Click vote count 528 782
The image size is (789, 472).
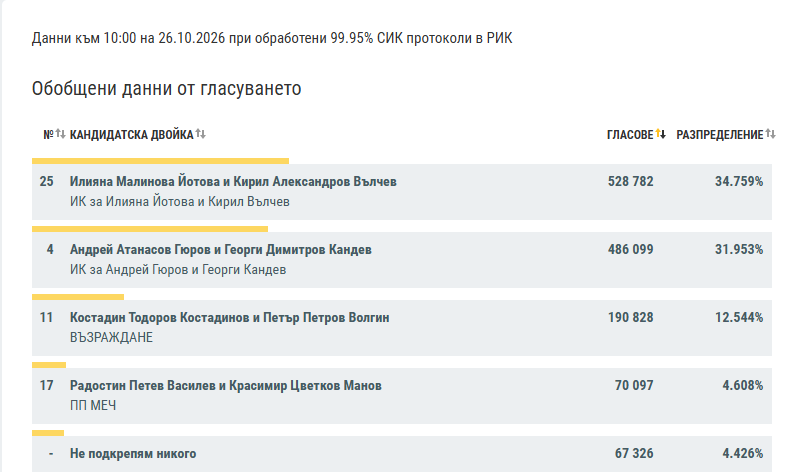coord(630,181)
